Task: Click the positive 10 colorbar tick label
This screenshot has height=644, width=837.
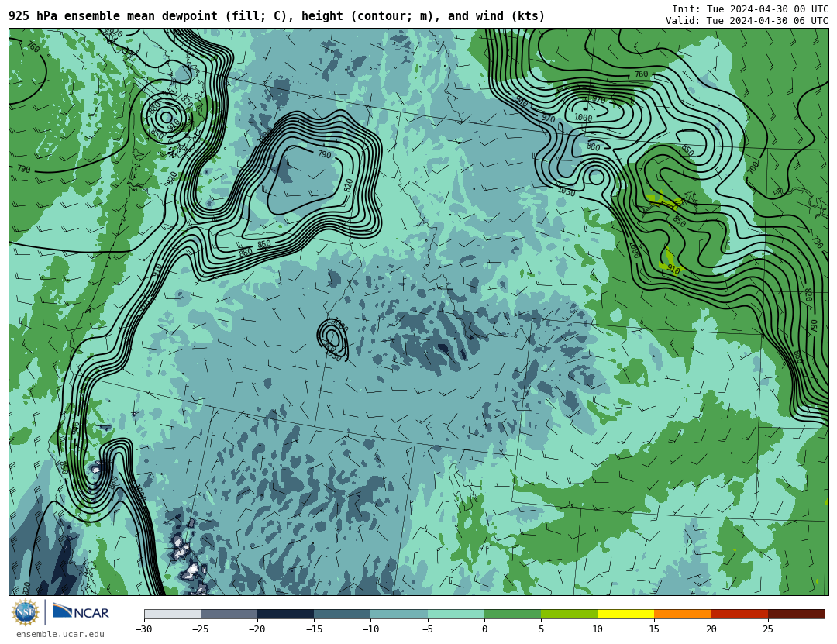Action: click(x=598, y=629)
